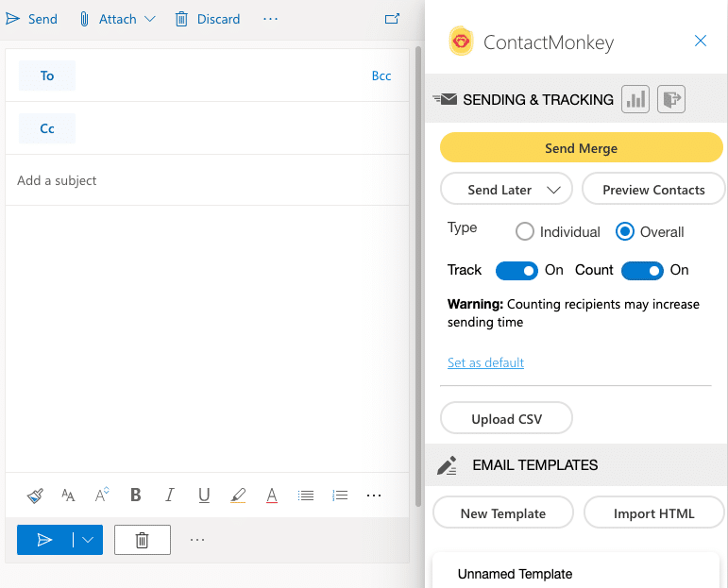The image size is (728, 588).
Task: Click the Preview Contacts button
Action: coord(653,190)
